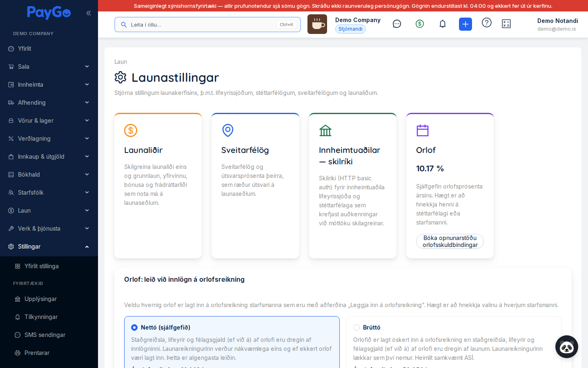Click the blue plus create button
The width and height of the screenshot is (588, 368).
point(465,24)
